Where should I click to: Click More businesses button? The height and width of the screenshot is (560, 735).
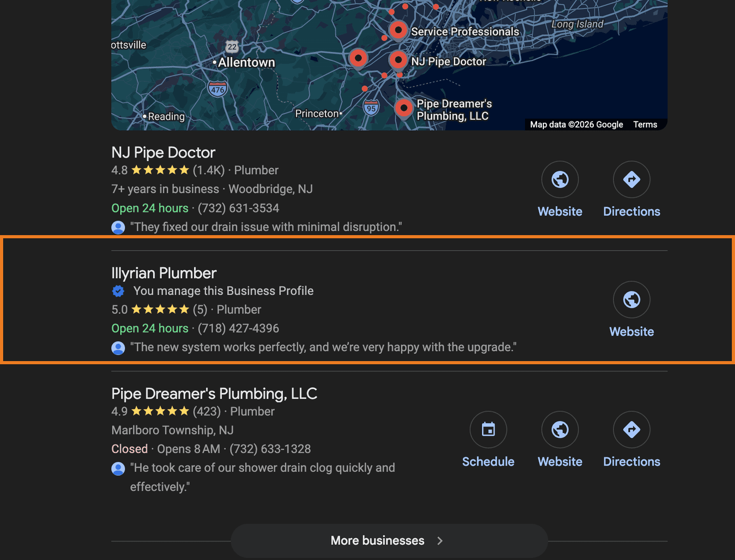[389, 541]
